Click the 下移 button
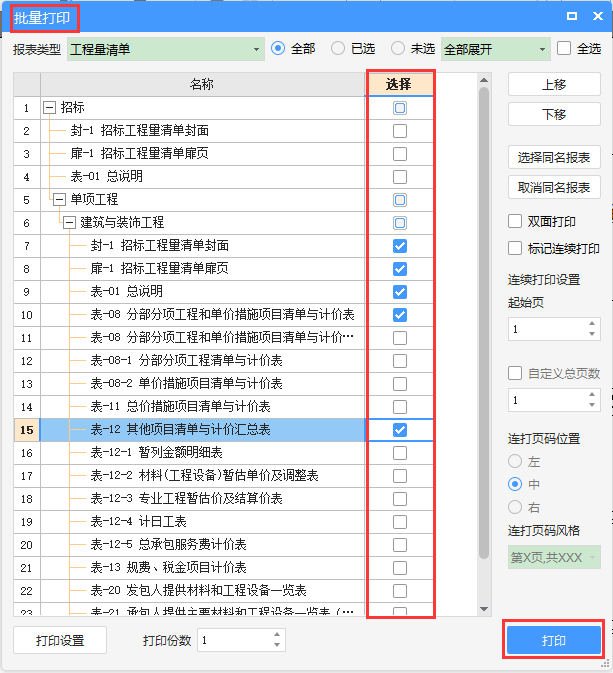Screen dimensions: 613x673 554,114
